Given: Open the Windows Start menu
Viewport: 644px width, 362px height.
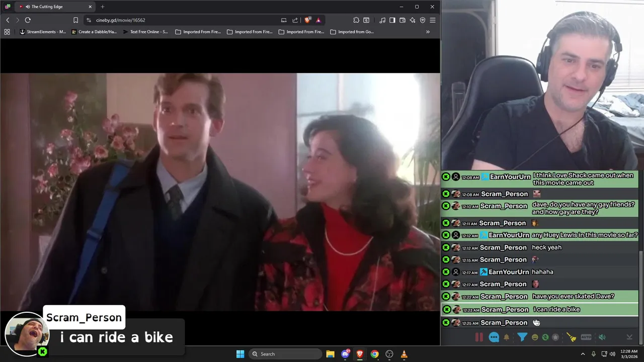Looking at the screenshot, I should [x=240, y=354].
